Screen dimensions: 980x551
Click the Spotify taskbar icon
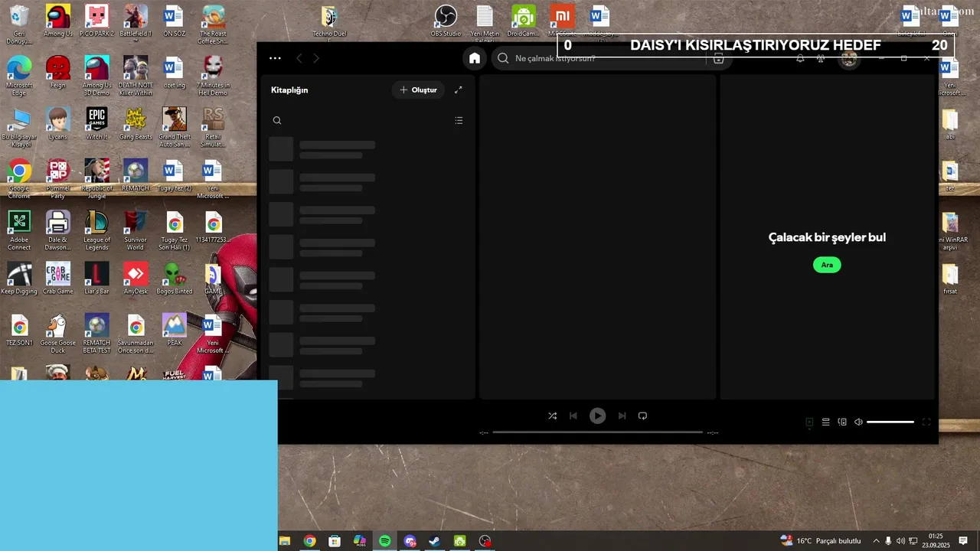click(384, 541)
